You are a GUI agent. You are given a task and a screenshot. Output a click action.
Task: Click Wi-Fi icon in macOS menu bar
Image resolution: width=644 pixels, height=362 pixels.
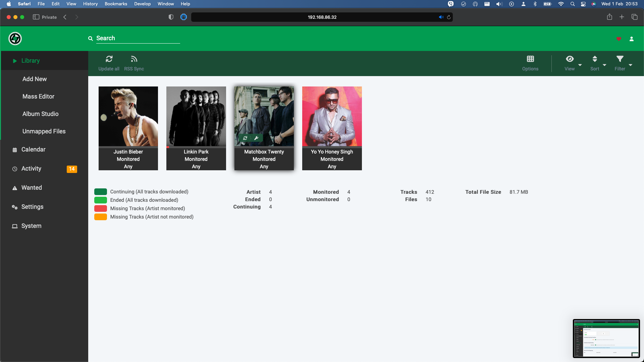point(561,4)
